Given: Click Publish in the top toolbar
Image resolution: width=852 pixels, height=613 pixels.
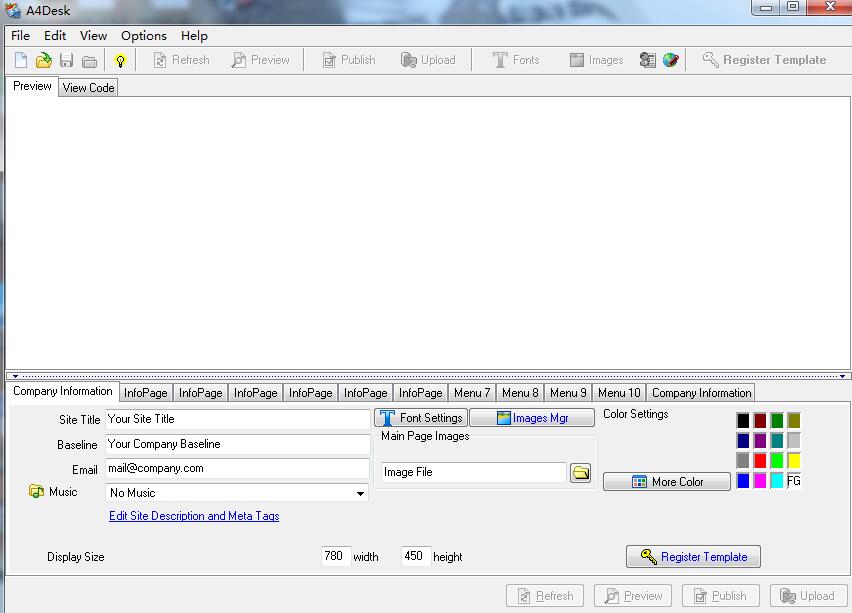Looking at the screenshot, I should coord(349,60).
